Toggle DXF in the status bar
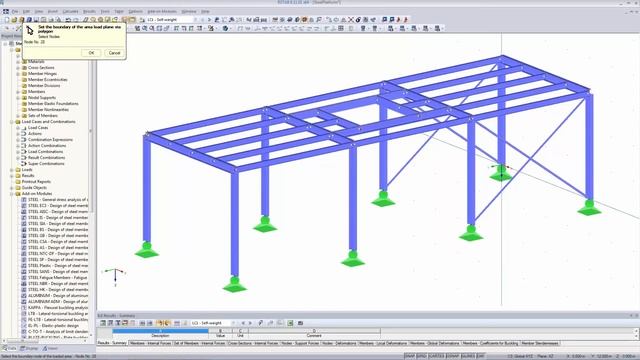The width and height of the screenshot is (640, 360). (480, 356)
